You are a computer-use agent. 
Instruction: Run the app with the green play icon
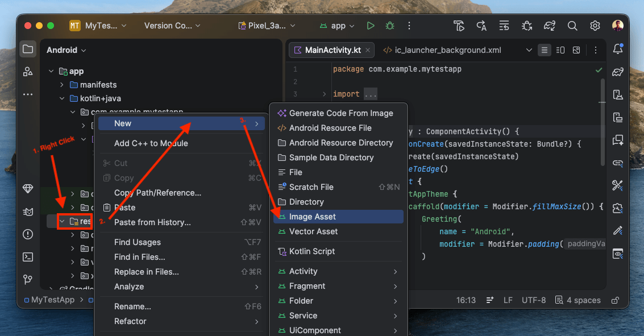371,26
